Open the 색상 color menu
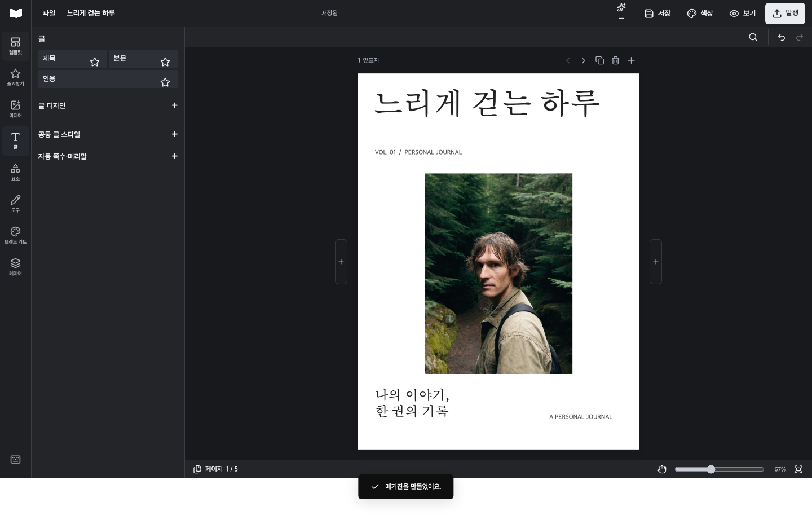The height and width of the screenshot is (515, 812). click(700, 13)
